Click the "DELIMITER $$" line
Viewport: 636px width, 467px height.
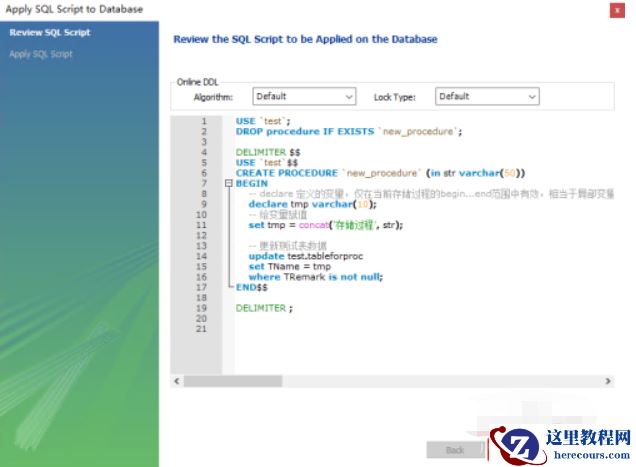point(268,152)
